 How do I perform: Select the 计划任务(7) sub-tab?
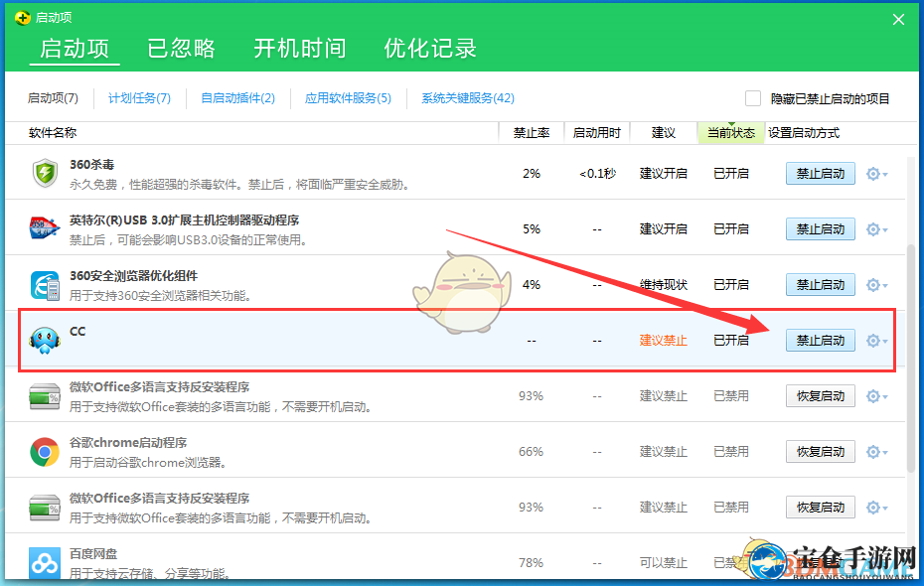[x=140, y=98]
